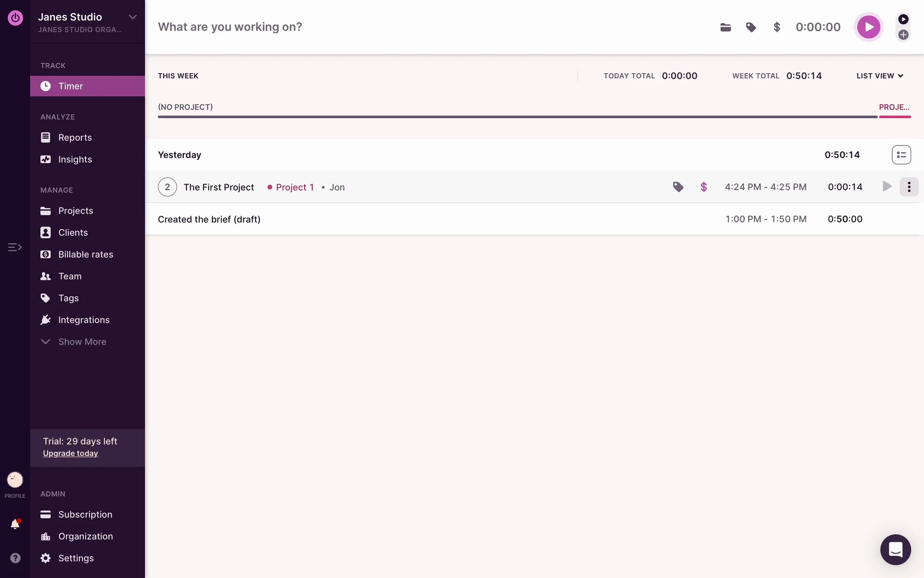
Task: Click the Project 1 segment of the weekly bar
Action: 895,116
